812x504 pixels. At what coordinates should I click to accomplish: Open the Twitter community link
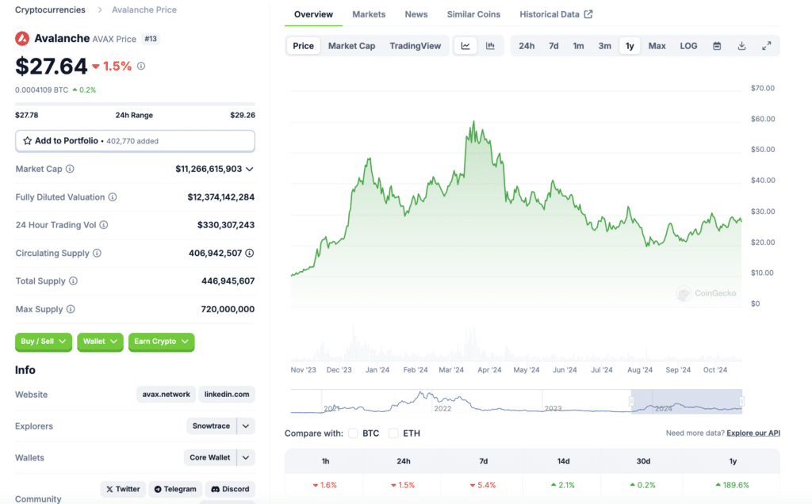click(x=123, y=489)
